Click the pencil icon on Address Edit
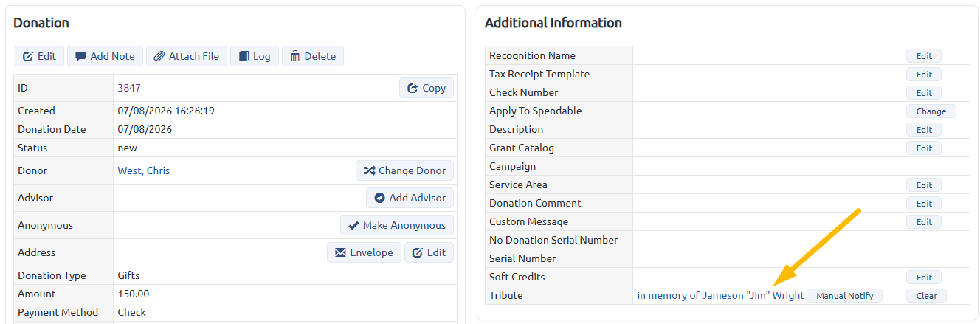Screen dimensions: 980x324 [x=418, y=252]
